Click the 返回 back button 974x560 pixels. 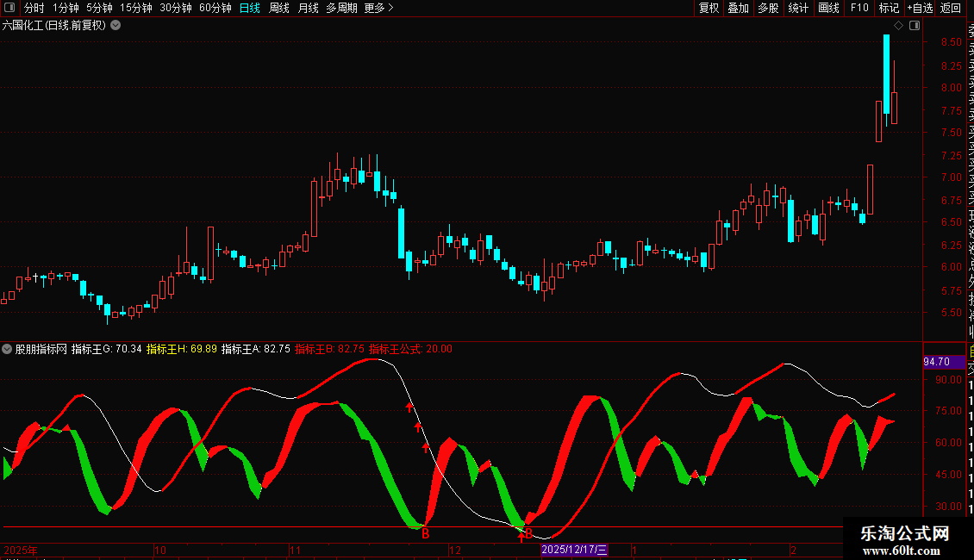951,8
